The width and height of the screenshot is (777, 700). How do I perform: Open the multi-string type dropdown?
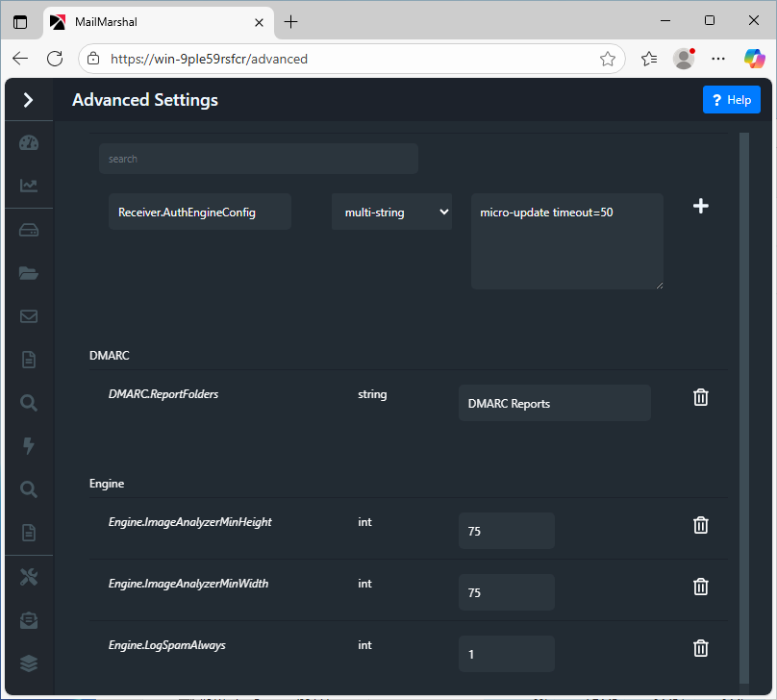[x=391, y=212]
